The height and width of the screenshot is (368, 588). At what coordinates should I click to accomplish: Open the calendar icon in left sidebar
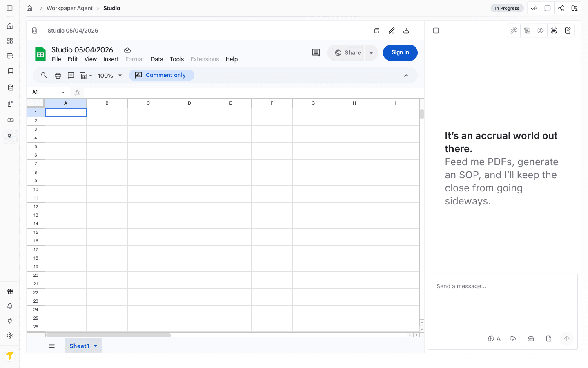(10, 56)
